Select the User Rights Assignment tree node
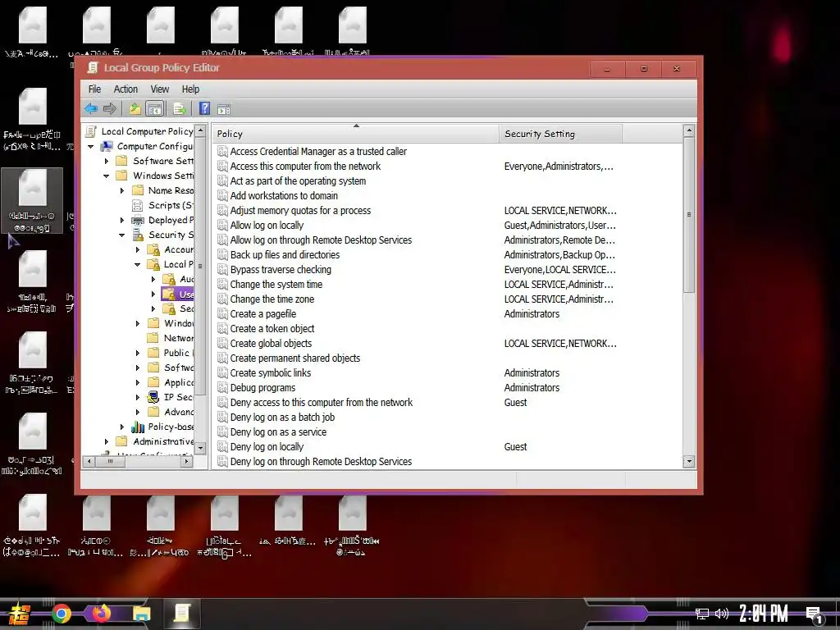The image size is (840, 630). [178, 294]
